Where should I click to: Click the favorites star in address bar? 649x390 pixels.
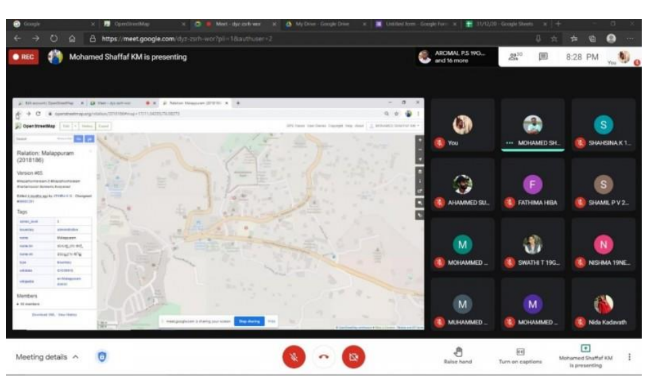[554, 39]
